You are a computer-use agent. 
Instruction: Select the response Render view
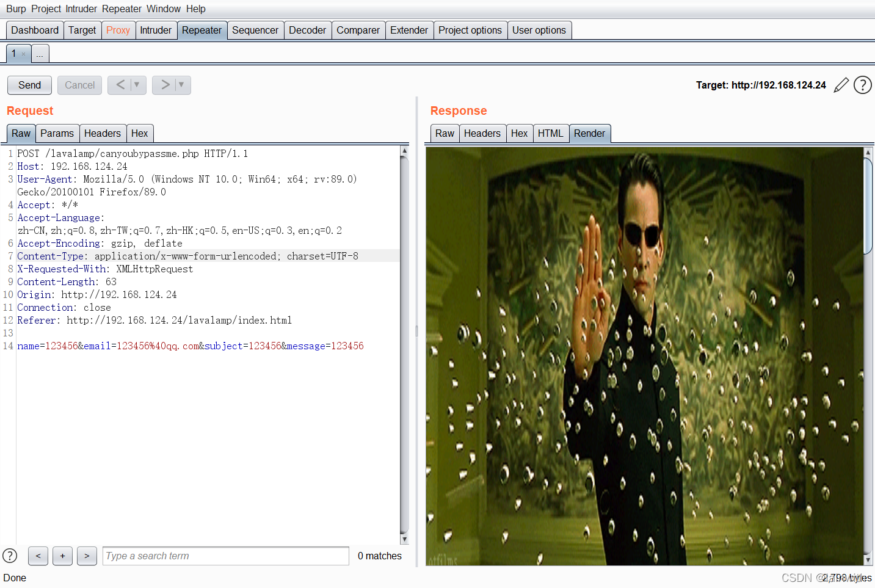pos(589,133)
